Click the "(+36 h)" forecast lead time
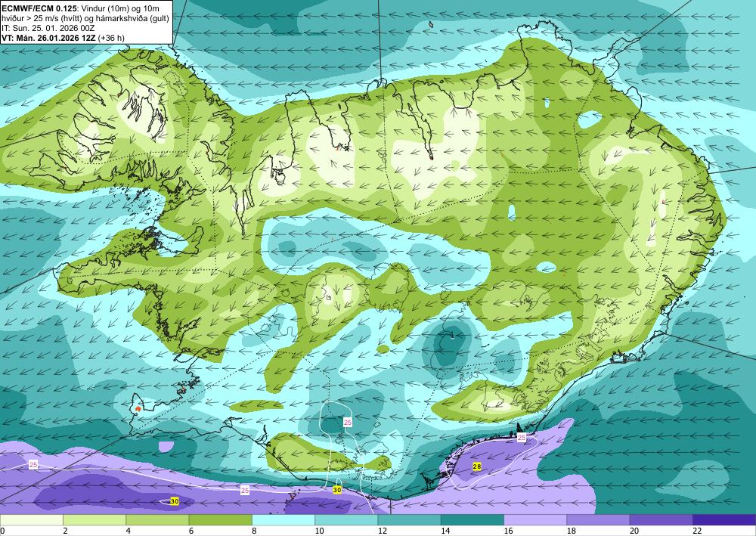 pyautogui.click(x=111, y=38)
